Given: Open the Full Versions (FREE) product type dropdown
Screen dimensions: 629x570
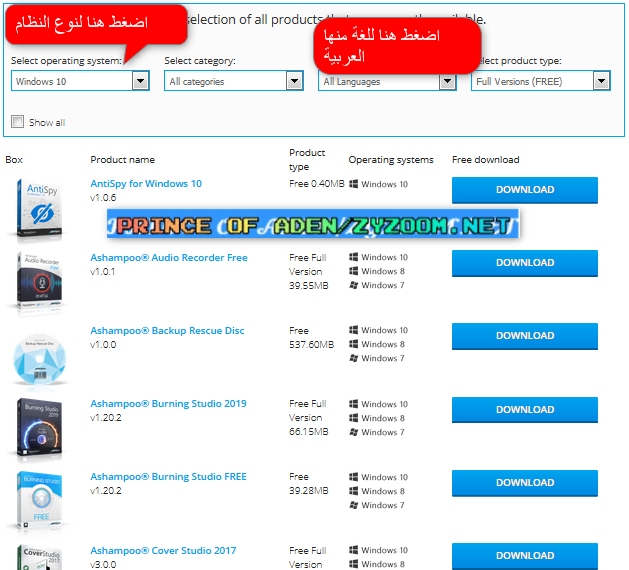Looking at the screenshot, I should (541, 81).
